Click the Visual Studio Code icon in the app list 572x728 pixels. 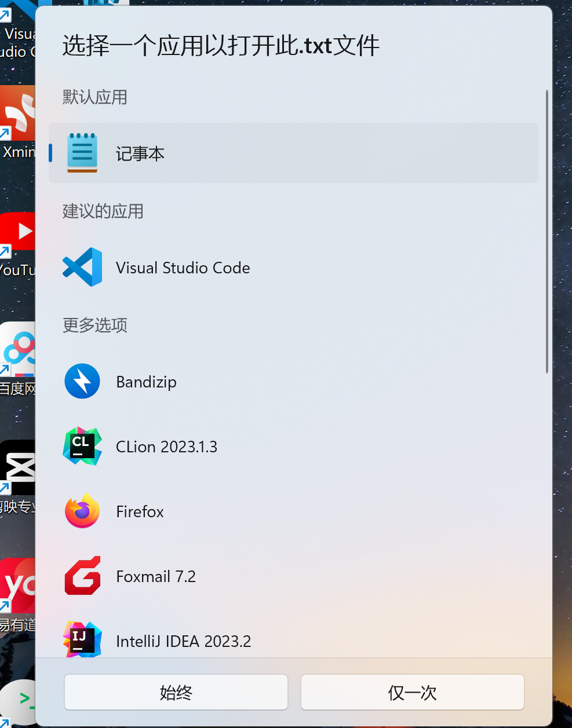coord(82,267)
